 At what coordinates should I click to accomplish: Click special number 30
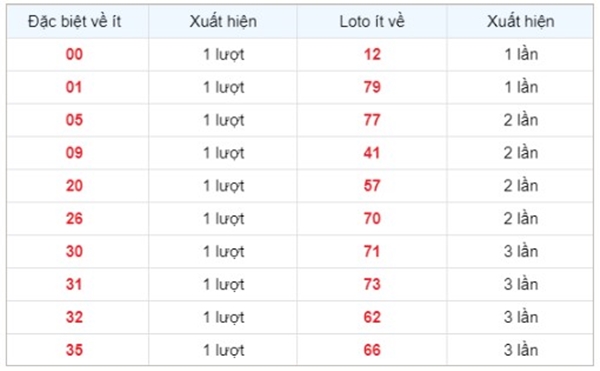[x=74, y=252]
